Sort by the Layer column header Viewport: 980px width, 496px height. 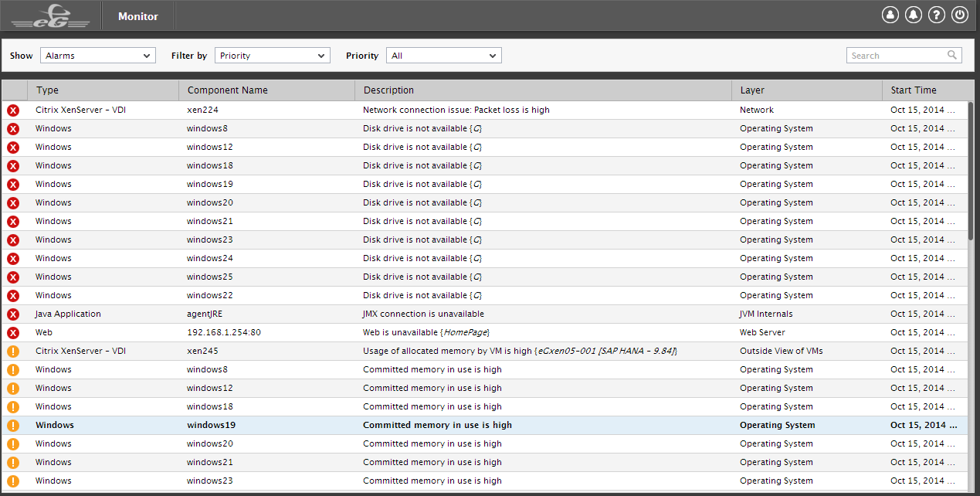(807, 90)
